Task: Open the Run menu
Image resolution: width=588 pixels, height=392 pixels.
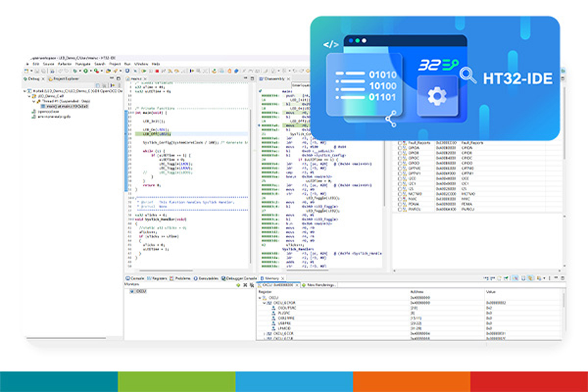Action: coord(127,64)
